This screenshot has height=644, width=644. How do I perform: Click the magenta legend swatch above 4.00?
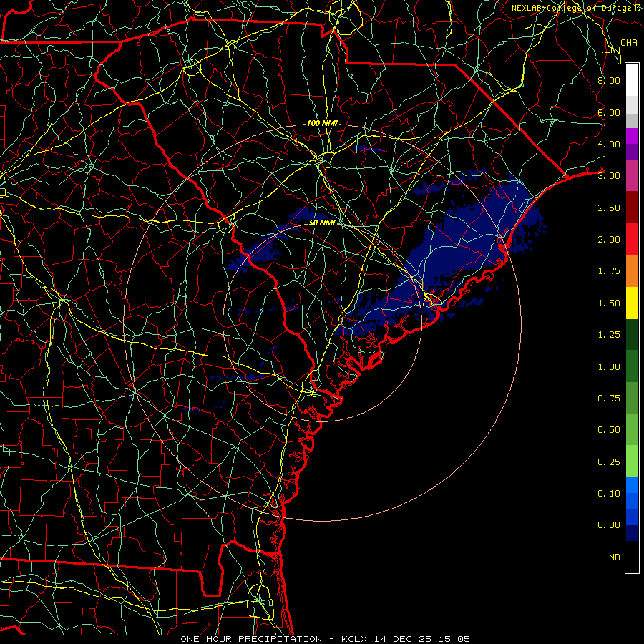point(632,136)
